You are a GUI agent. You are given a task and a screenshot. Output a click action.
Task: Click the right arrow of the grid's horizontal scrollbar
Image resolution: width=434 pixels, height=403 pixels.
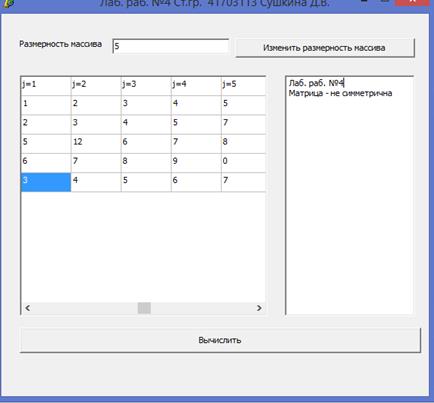(x=259, y=308)
